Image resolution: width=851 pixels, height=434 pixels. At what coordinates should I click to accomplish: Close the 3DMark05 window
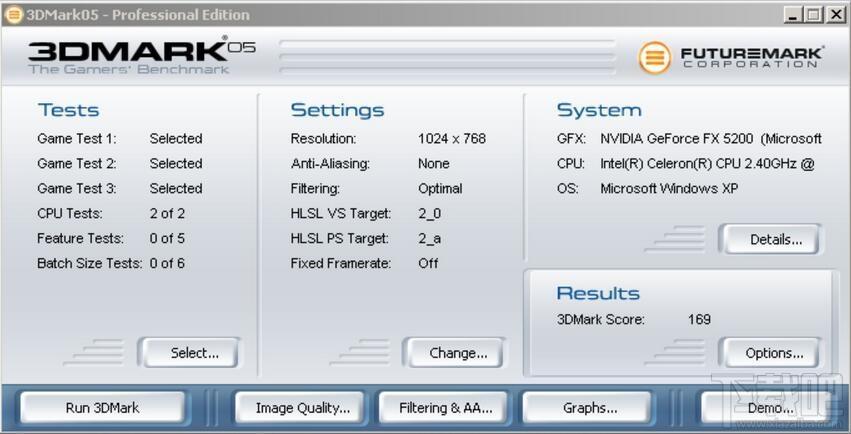834,15
